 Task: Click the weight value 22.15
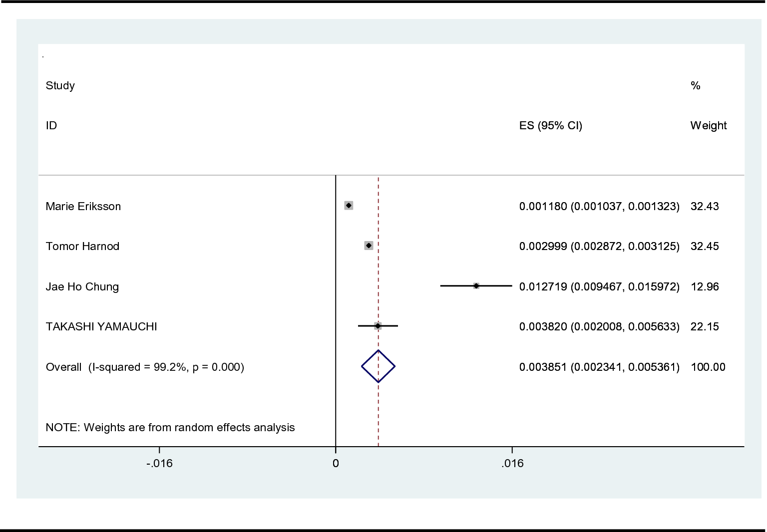(705, 327)
